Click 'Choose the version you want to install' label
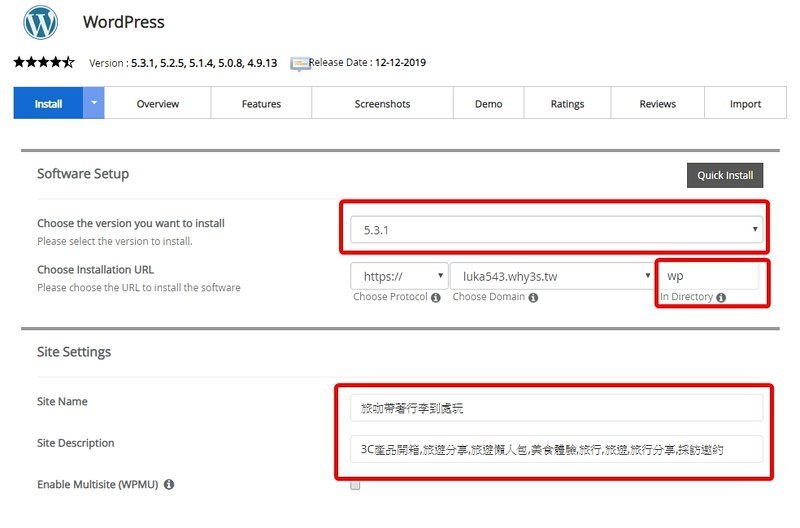The image size is (800, 528). tap(131, 223)
